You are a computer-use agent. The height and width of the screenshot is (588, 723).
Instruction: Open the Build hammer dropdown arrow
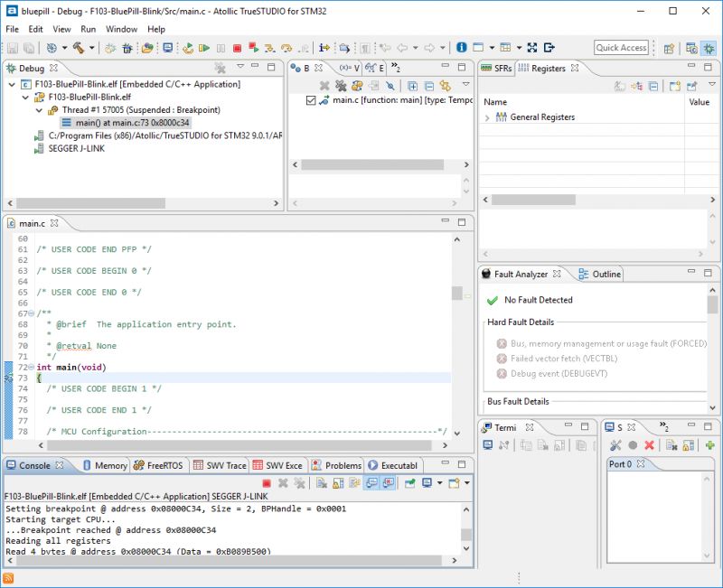click(x=92, y=48)
